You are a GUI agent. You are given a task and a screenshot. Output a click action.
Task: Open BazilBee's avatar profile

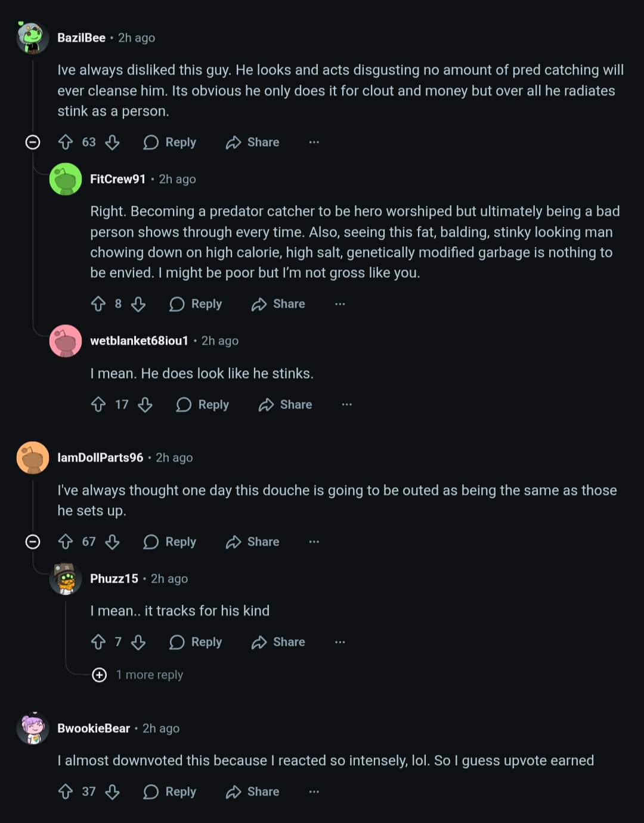coord(32,38)
